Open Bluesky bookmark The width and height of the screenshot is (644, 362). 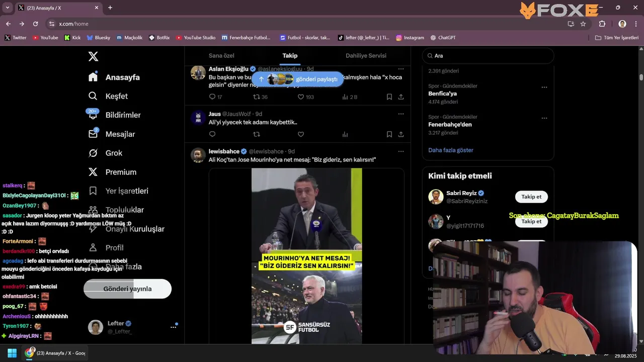coord(98,38)
